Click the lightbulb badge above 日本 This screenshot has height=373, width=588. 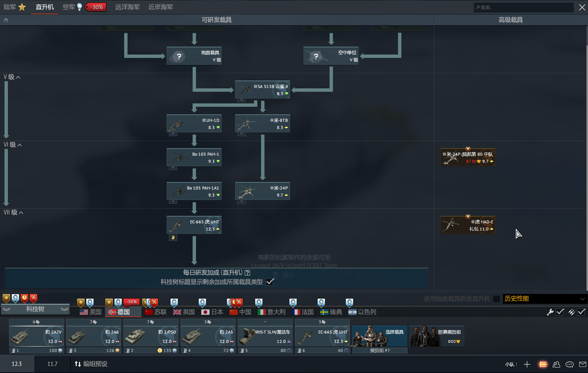(x=202, y=303)
